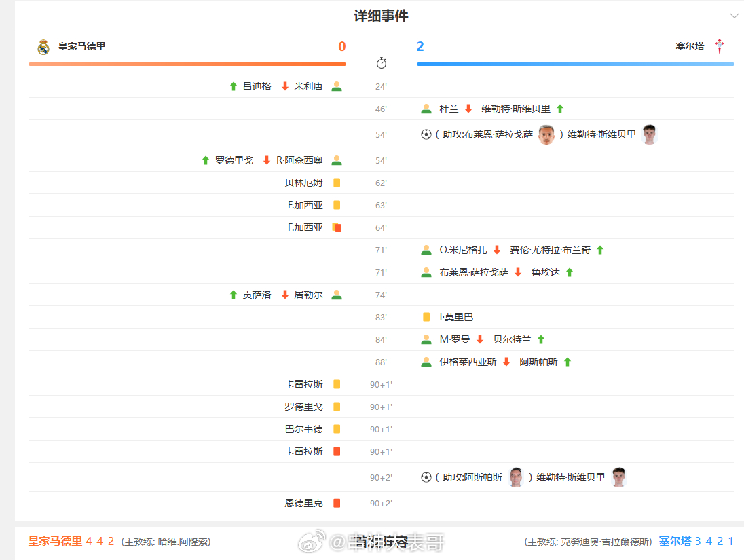Click 贝林厄姆 yellow card icon
The width and height of the screenshot is (744, 560).
(x=337, y=183)
